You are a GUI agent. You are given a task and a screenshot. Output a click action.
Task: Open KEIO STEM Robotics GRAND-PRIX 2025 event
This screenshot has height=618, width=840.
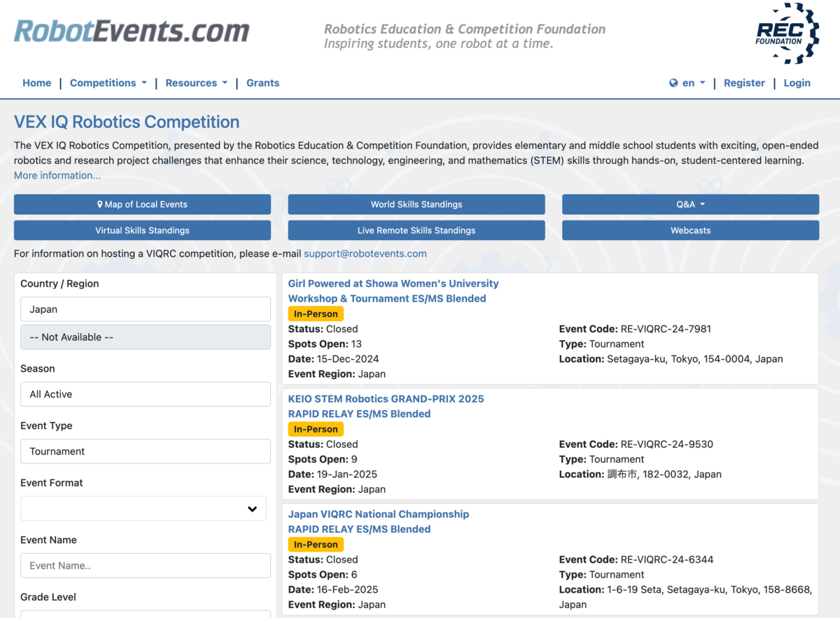coord(386,399)
